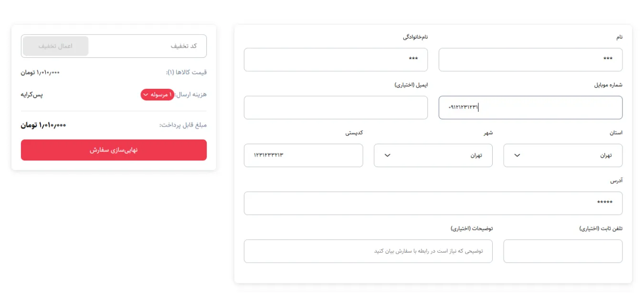The height and width of the screenshot is (298, 644).
Task: Click the هزینه ارسال shipping cost label
Action: click(191, 95)
